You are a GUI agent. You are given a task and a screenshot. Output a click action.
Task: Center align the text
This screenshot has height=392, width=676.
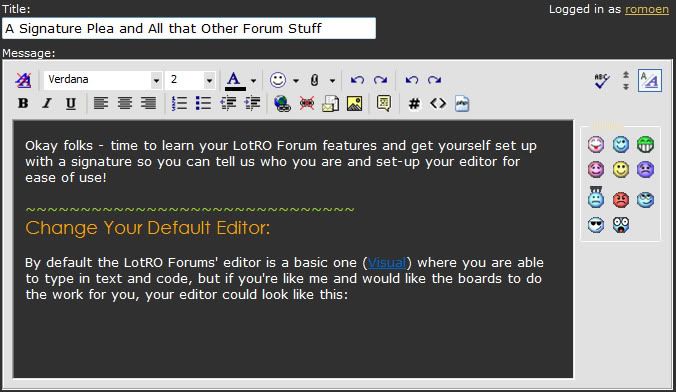click(125, 103)
